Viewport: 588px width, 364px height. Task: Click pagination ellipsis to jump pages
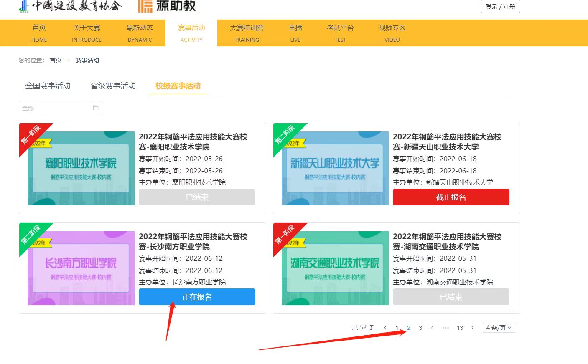point(445,328)
